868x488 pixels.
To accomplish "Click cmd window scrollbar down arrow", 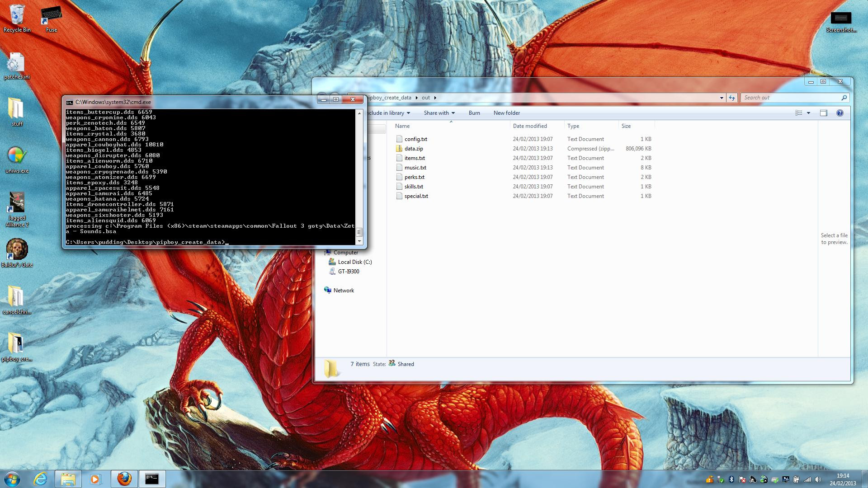I will coord(359,242).
